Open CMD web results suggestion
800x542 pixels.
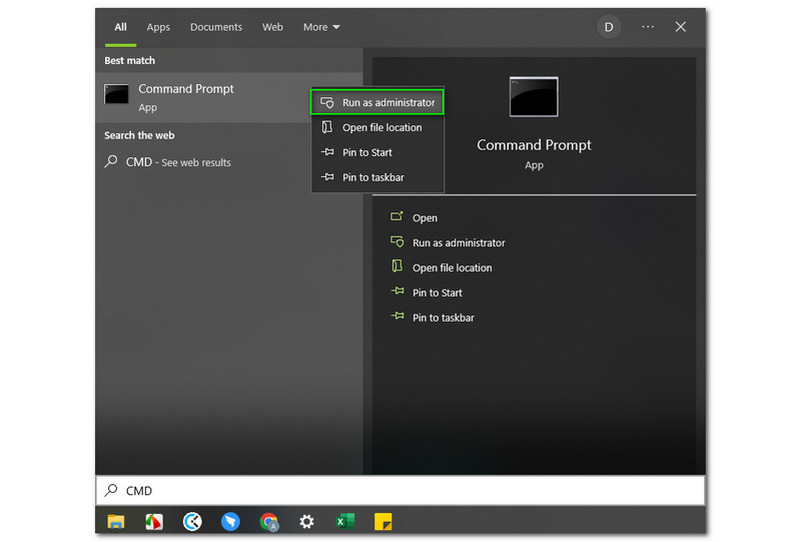[x=178, y=162]
